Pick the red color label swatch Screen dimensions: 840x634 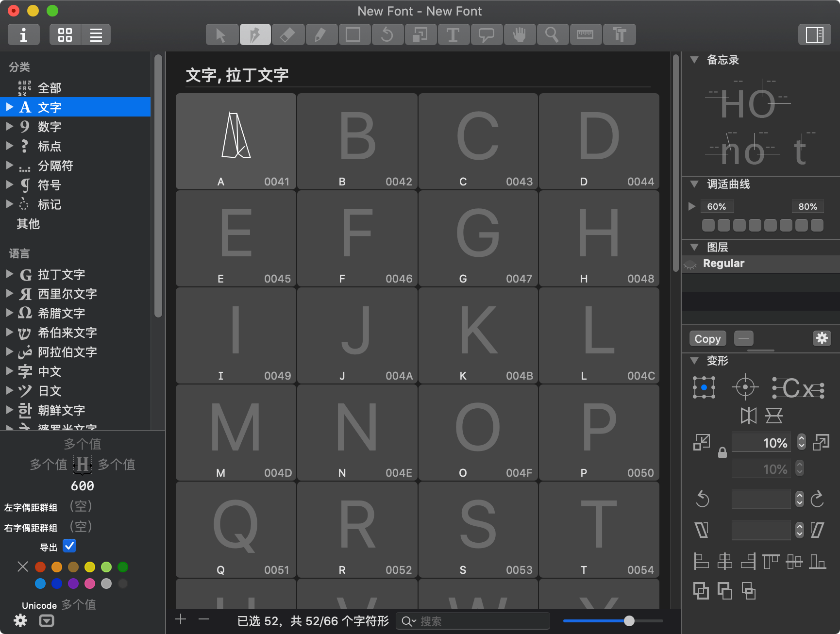(x=40, y=567)
